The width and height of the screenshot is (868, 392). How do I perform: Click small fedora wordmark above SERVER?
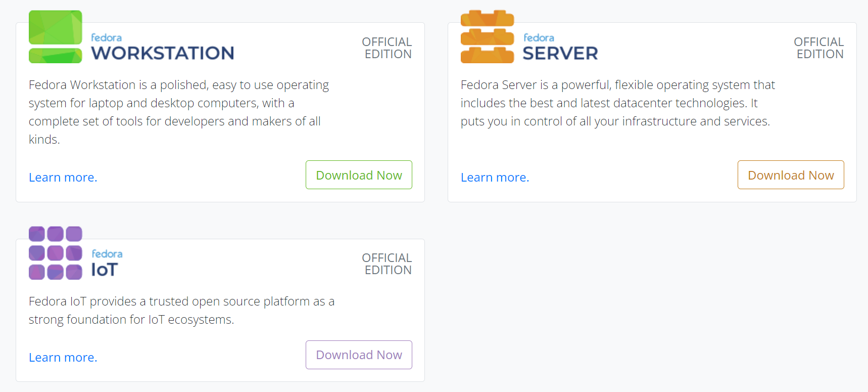539,37
